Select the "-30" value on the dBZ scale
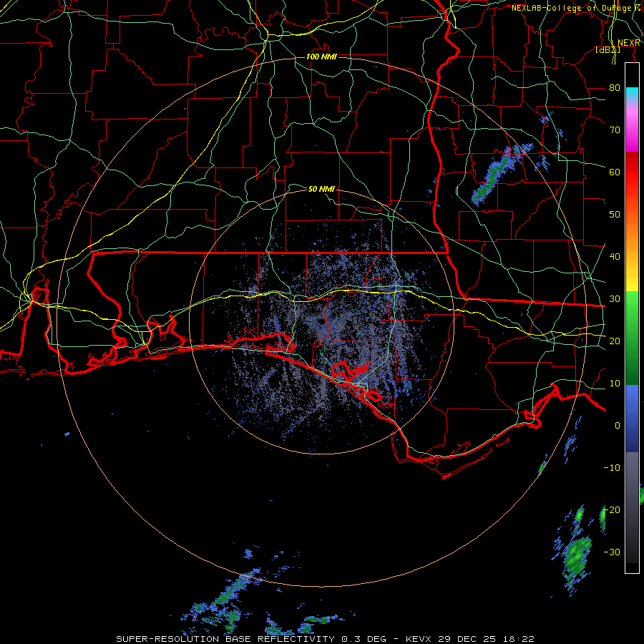The image size is (644, 644). 612,552
